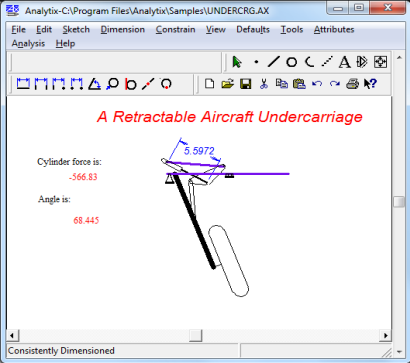Activate the context help arrow-question icon
Viewport: 410px width, 363px height.
pos(370,84)
